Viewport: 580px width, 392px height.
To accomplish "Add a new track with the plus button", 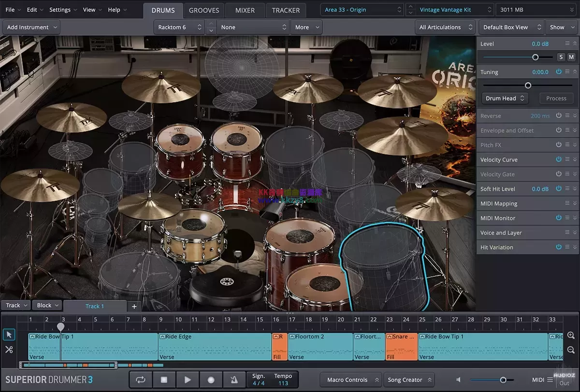I will point(134,306).
